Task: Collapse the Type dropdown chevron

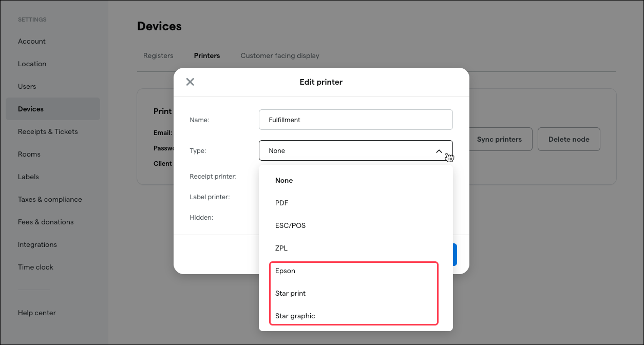Action: (439, 151)
